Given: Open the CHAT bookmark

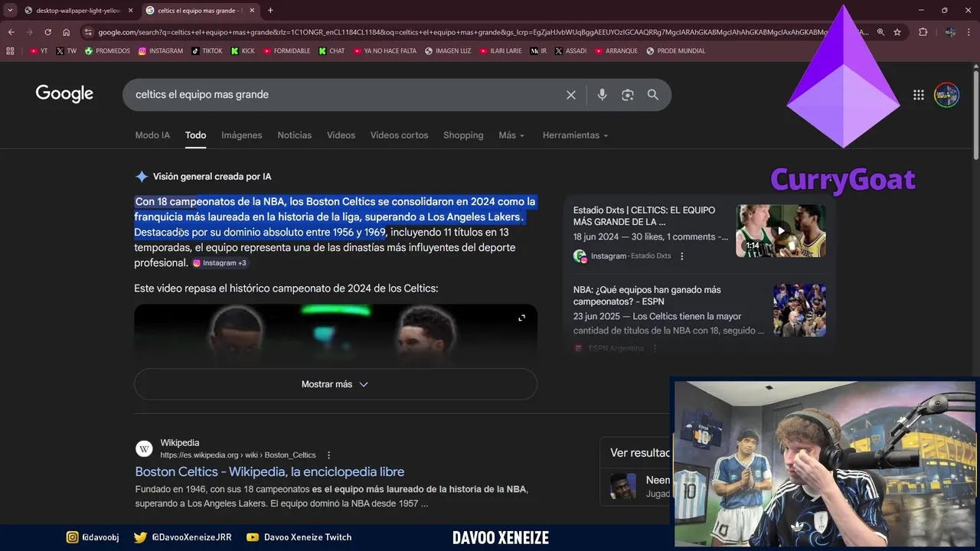Looking at the screenshot, I should [x=332, y=51].
